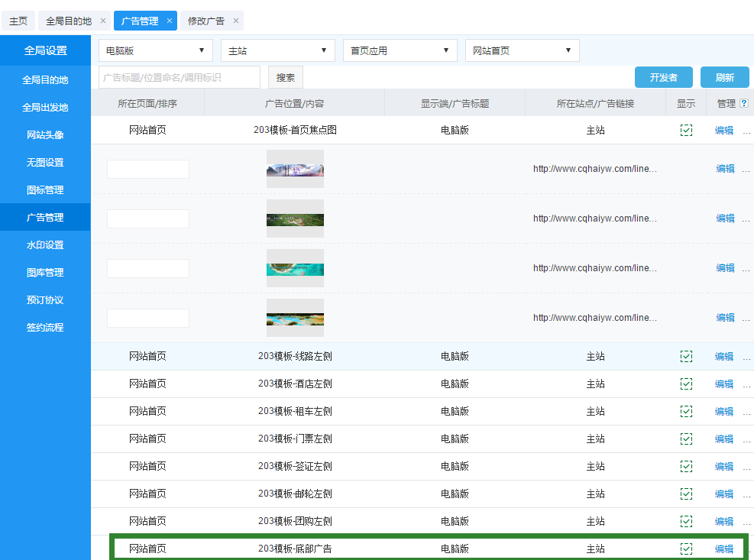The width and height of the screenshot is (754, 560).
Task: Select 水印设置 in the sidebar
Action: [x=45, y=245]
